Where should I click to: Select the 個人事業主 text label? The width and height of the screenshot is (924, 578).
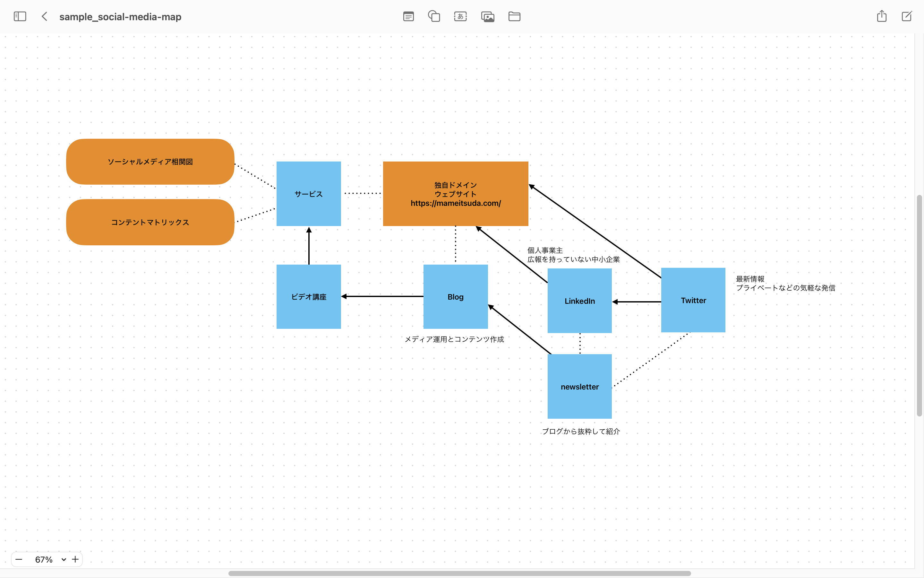click(x=573, y=255)
